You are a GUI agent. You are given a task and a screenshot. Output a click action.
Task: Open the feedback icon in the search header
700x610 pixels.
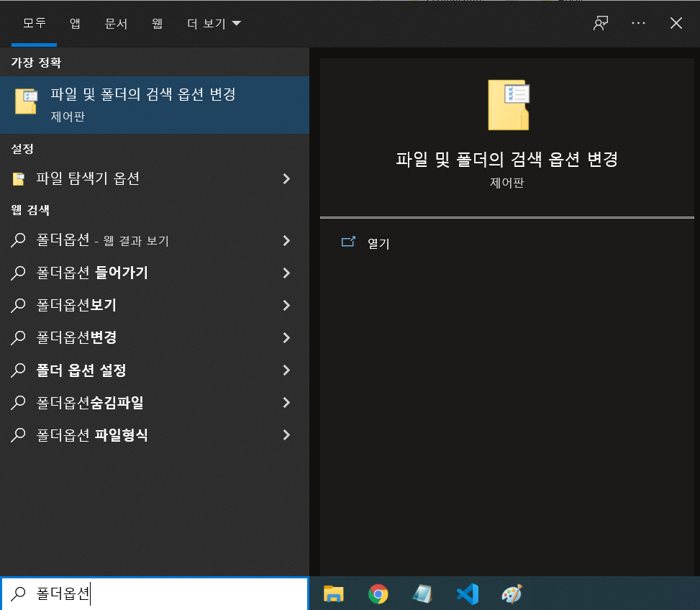(601, 23)
